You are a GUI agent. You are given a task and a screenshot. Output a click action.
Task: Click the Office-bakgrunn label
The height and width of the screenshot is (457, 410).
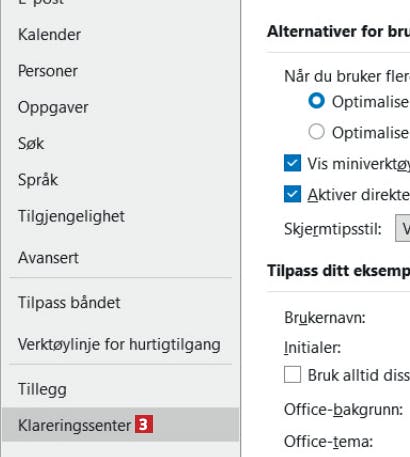[x=343, y=410]
